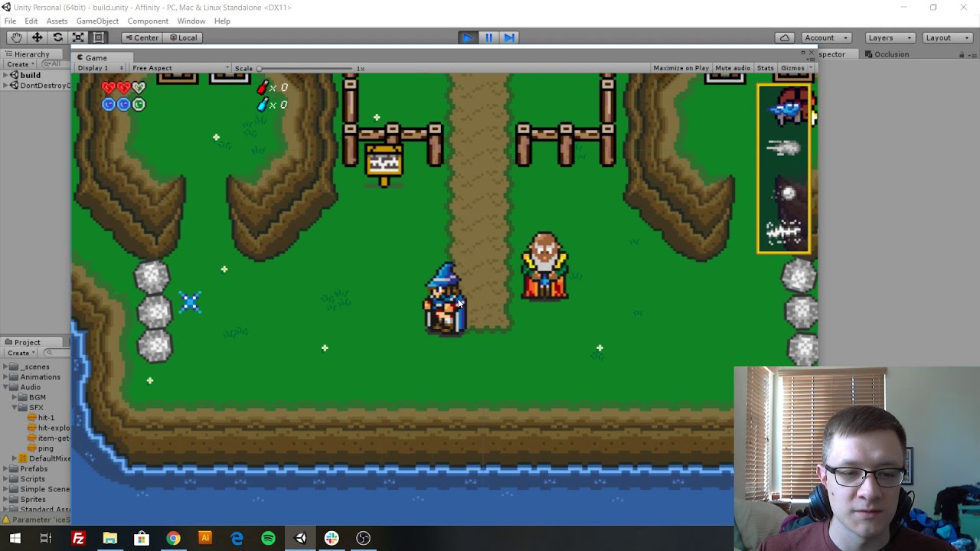The image size is (980, 551).
Task: Open File Explorer from taskbar
Action: tap(109, 538)
